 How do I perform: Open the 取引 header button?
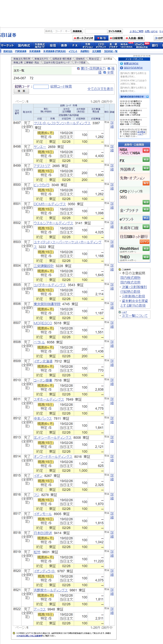pyautogui.click(x=101, y=38)
